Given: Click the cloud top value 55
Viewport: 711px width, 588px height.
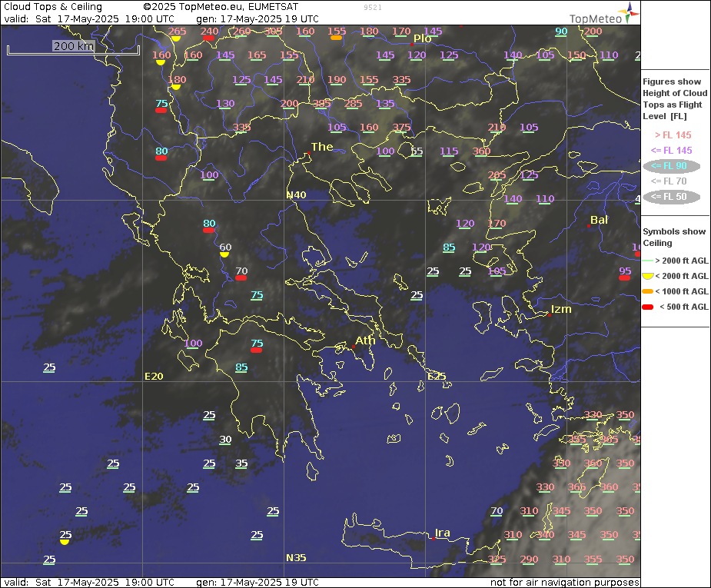Looking at the screenshot, I should click(417, 151).
